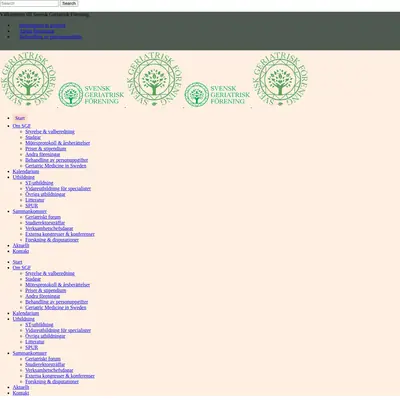Open Andra föreningar in the dark header bar

pyautogui.click(x=37, y=31)
